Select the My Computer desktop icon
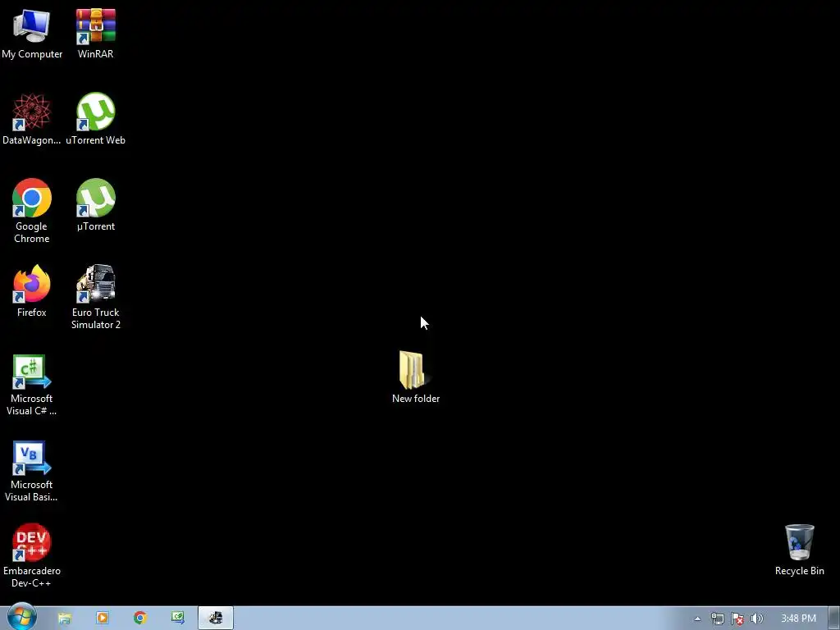The image size is (840, 630). [32, 33]
